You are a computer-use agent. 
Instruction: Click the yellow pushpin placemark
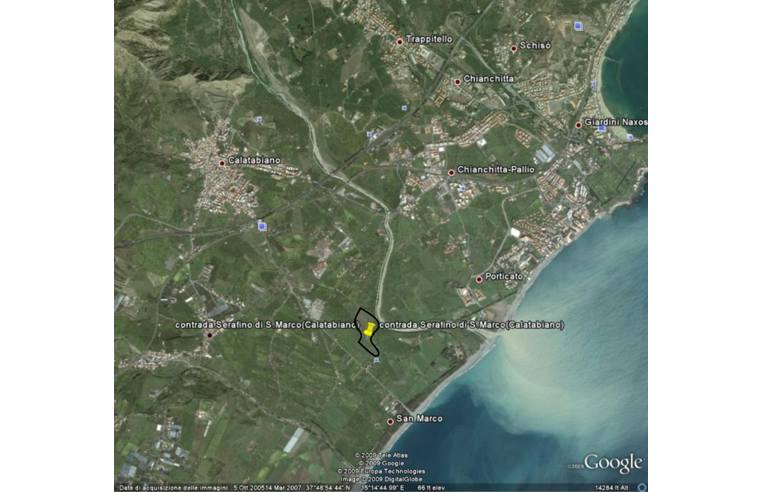369,327
